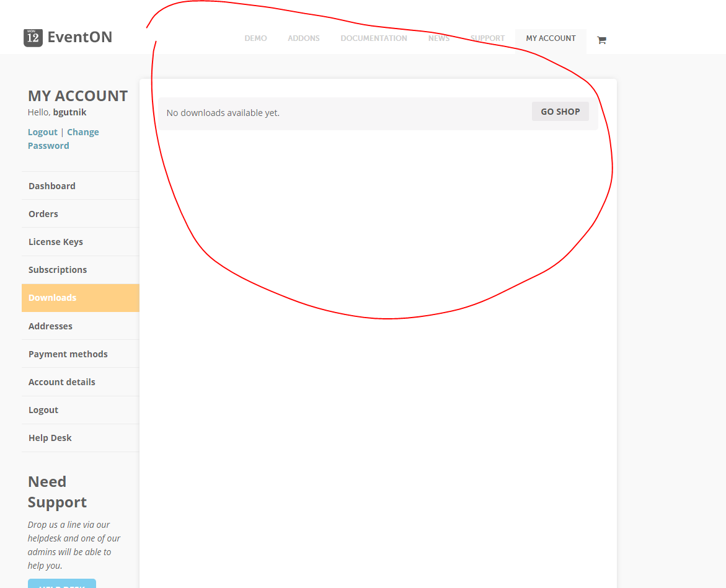This screenshot has height=588, width=726.
Task: Select the MY ACCOUNT header tab
Action: (x=551, y=38)
